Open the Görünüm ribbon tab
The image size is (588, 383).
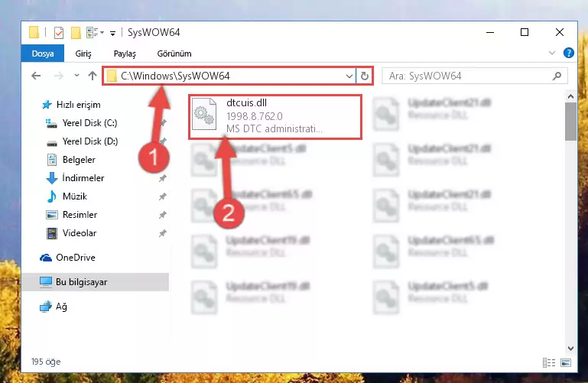click(174, 54)
